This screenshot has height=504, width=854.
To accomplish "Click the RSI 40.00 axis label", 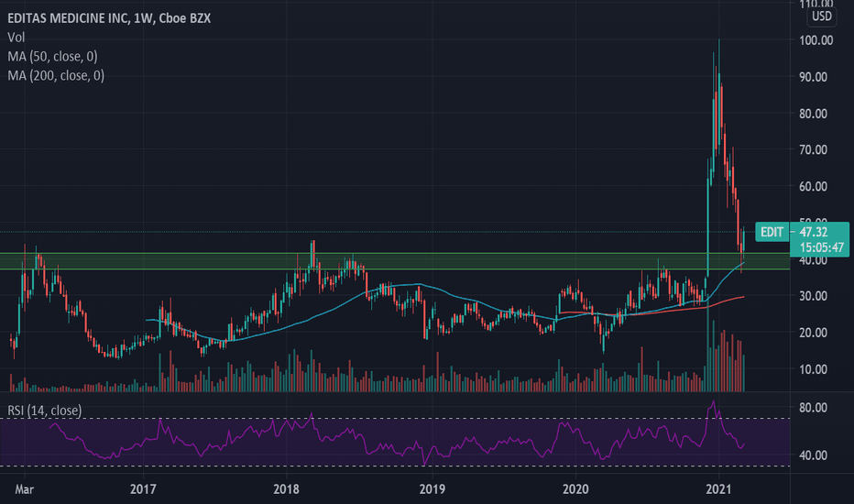I will click(x=813, y=455).
